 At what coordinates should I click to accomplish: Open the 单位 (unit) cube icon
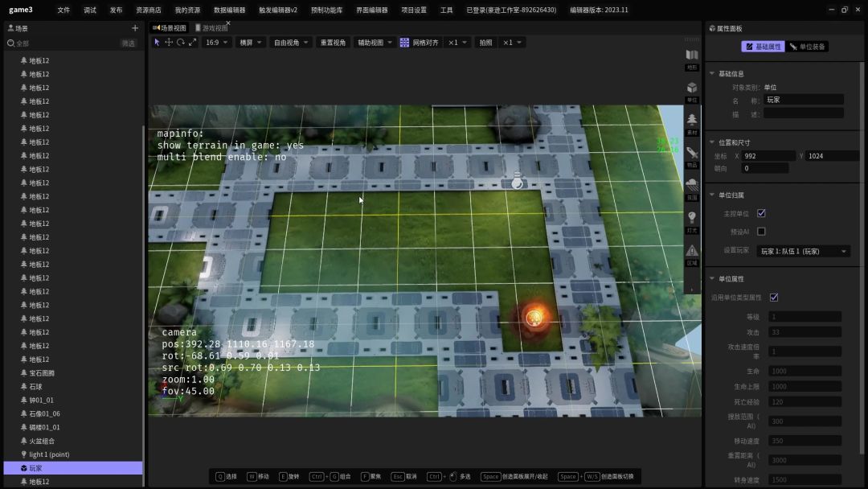[x=692, y=88]
